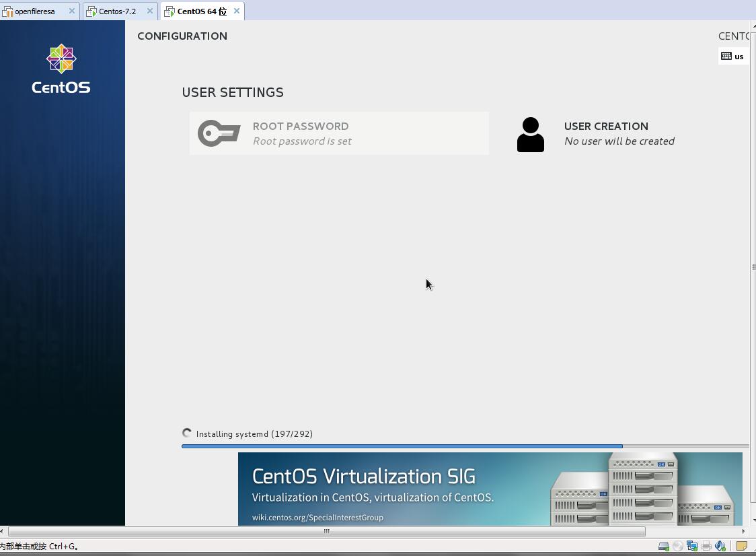Open the USER CREATION settings spoke
The height and width of the screenshot is (556, 756).
click(x=595, y=134)
